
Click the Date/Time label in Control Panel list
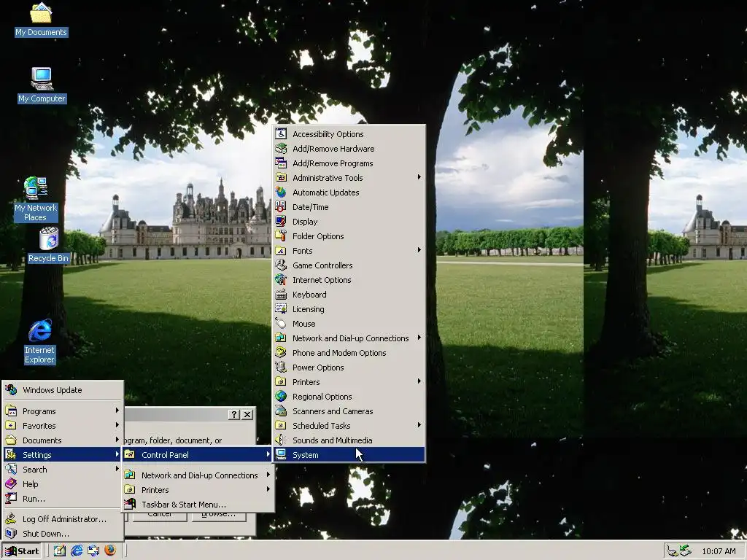coord(310,207)
